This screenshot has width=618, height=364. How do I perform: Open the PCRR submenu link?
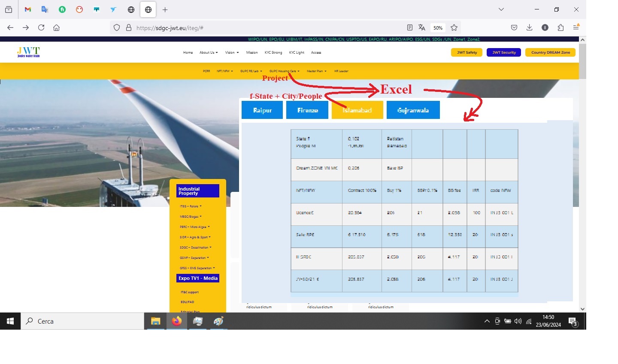[x=206, y=71]
